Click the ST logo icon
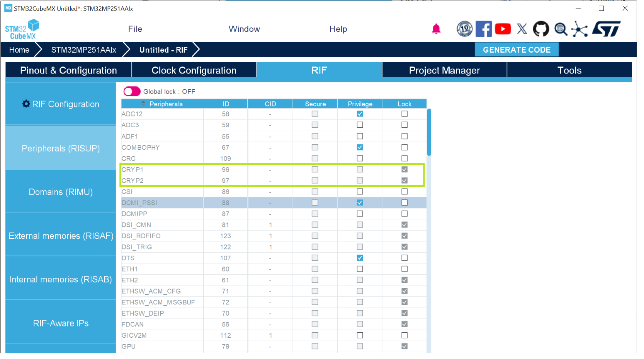Image resolution: width=644 pixels, height=359 pixels. [x=607, y=29]
